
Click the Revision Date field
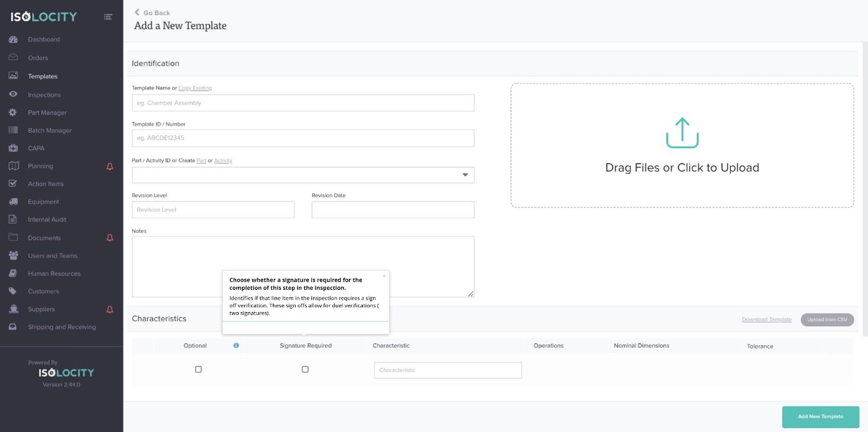(393, 210)
